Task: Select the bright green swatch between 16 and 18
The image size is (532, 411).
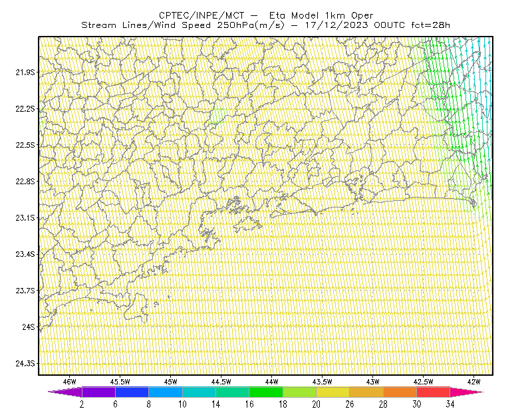Action: (x=266, y=392)
